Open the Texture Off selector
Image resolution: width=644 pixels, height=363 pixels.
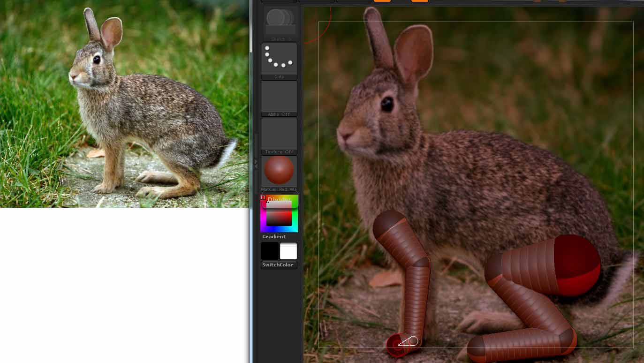pyautogui.click(x=279, y=134)
